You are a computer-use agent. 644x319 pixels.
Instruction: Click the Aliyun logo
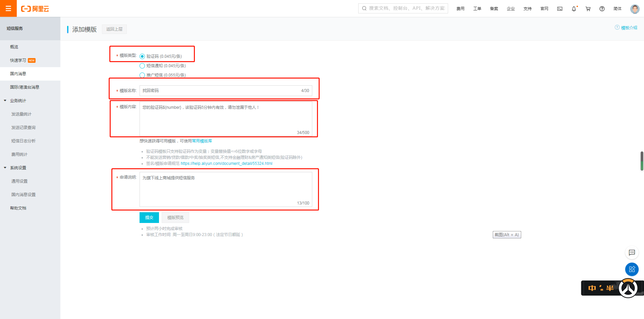click(35, 9)
